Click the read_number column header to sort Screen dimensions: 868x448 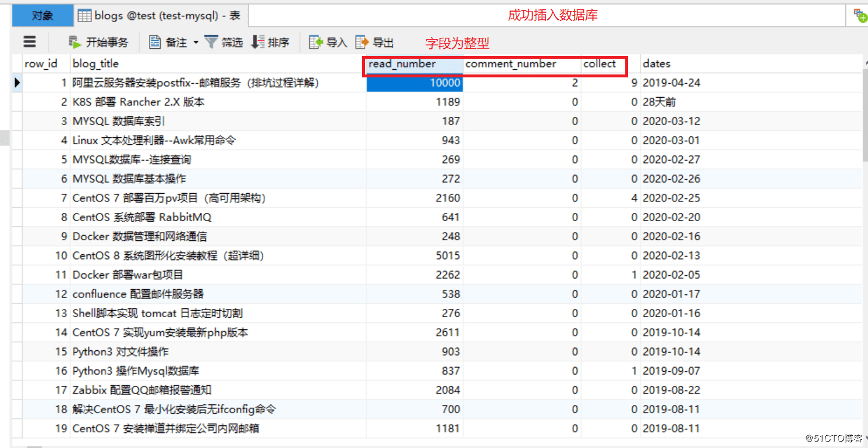[x=408, y=63]
